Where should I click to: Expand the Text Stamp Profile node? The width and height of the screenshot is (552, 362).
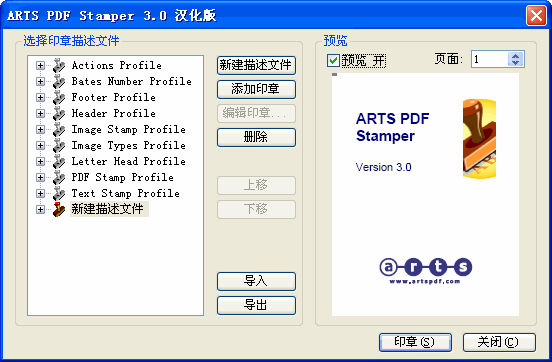coord(40,193)
